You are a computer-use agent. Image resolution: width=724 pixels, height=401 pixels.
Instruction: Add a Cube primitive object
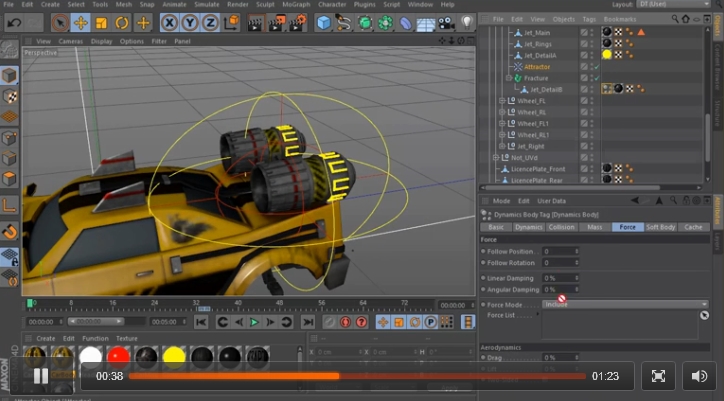coord(324,23)
